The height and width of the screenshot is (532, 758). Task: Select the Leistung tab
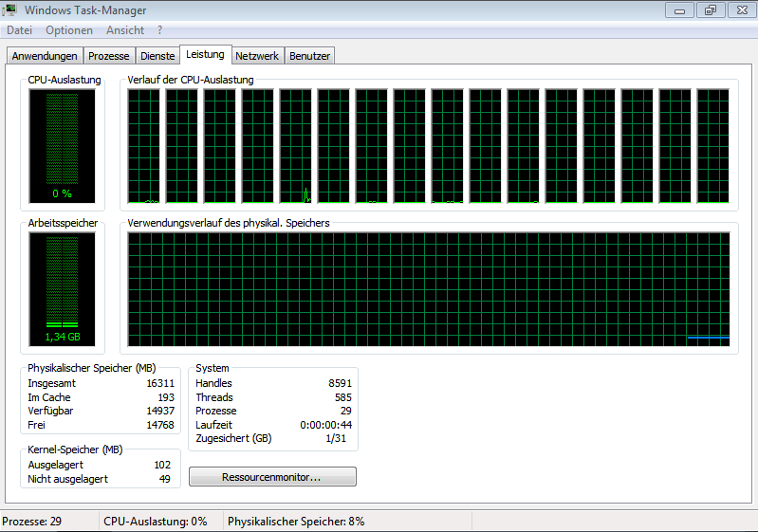pos(206,54)
